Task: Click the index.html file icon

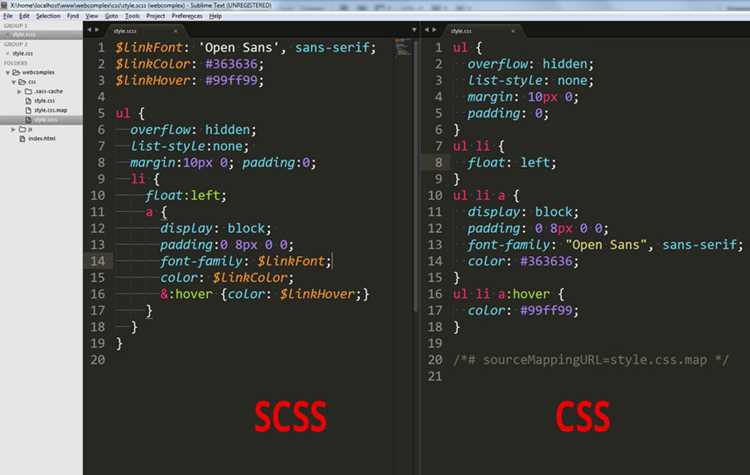Action: (22, 139)
